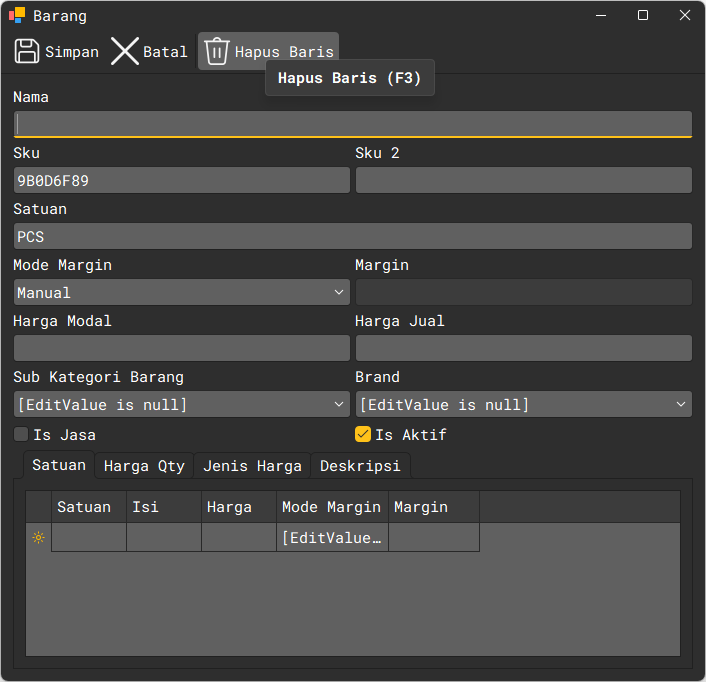Click the Barang app icon in title bar
706x682 pixels.
tap(17, 16)
